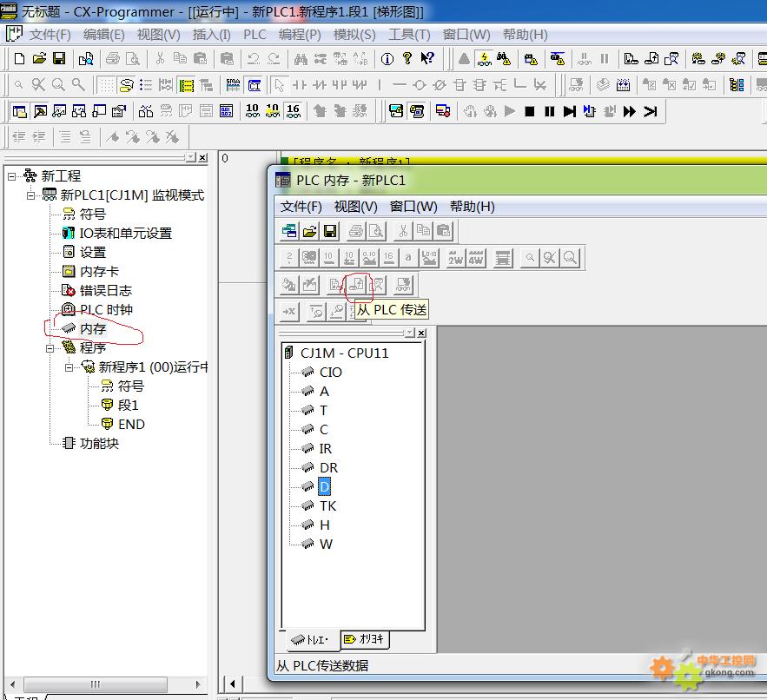
Task: Click the Print icon in CX-Programmer toolbar
Action: (x=113, y=59)
